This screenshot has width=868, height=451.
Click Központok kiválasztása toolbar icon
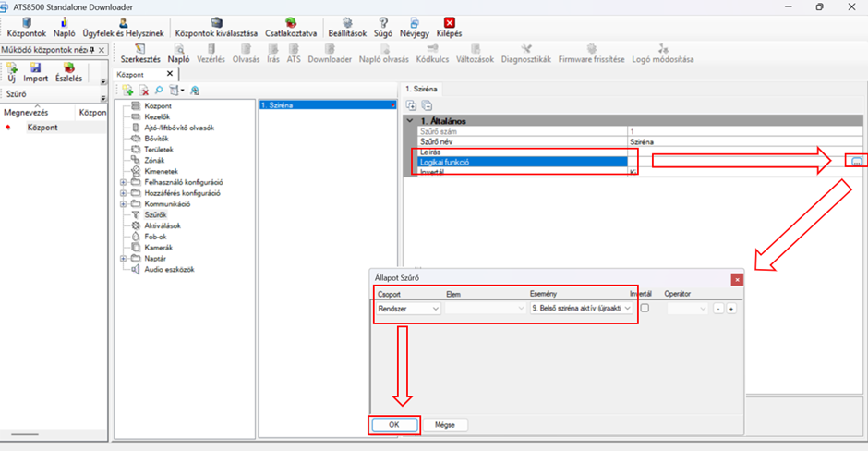(216, 22)
